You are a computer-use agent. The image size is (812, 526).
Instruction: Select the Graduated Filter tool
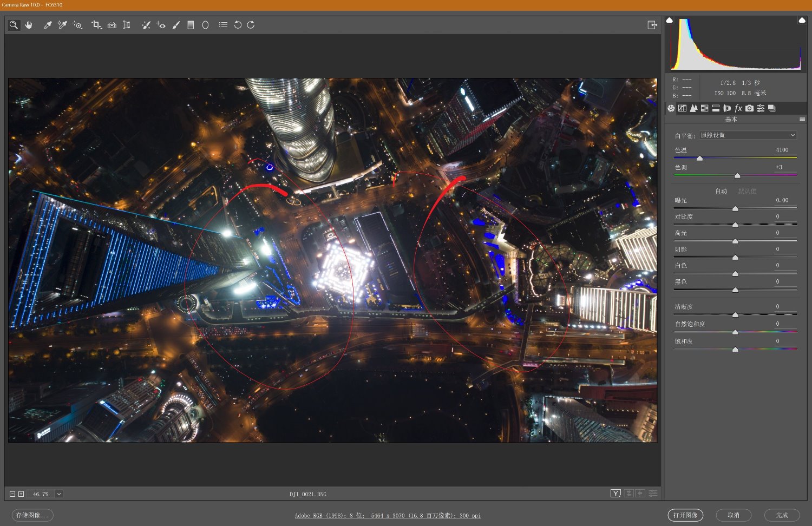[191, 25]
